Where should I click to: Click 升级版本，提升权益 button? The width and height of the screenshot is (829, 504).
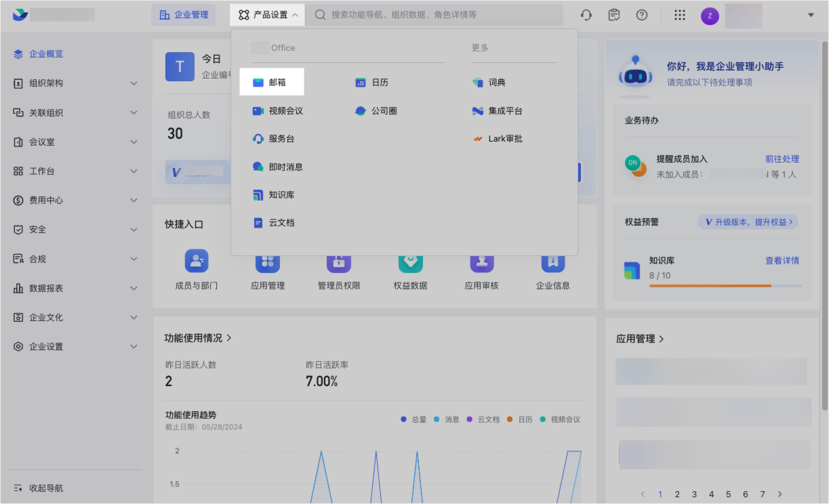pyautogui.click(x=748, y=222)
